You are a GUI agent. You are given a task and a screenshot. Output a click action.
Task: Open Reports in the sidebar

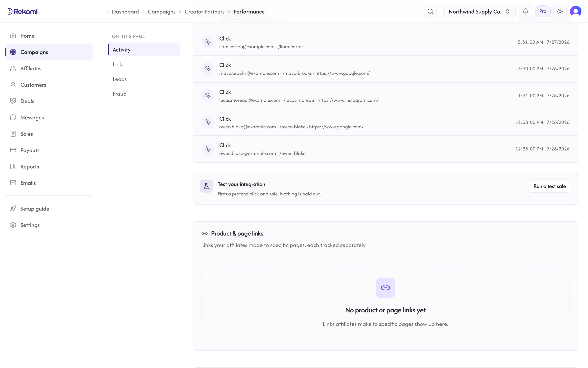(x=49, y=166)
